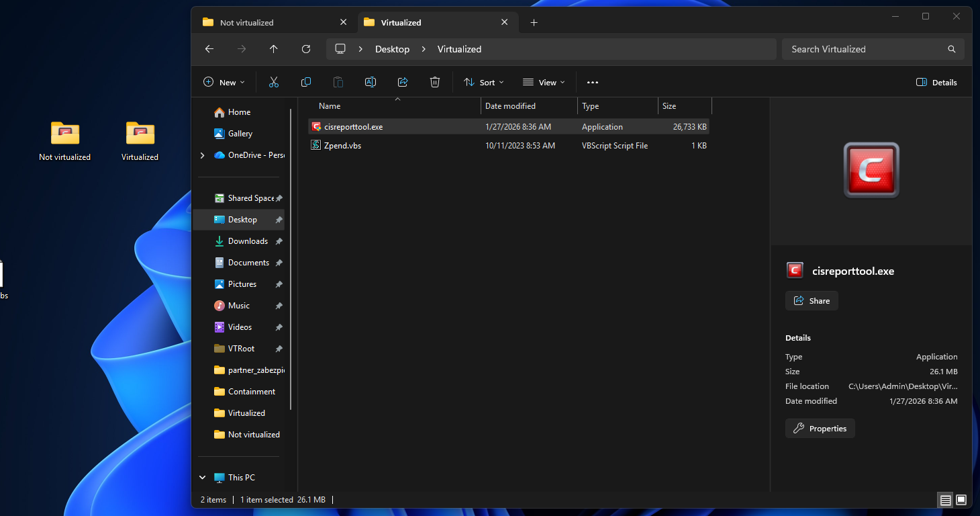Click the Copy icon in toolbar

(x=306, y=82)
